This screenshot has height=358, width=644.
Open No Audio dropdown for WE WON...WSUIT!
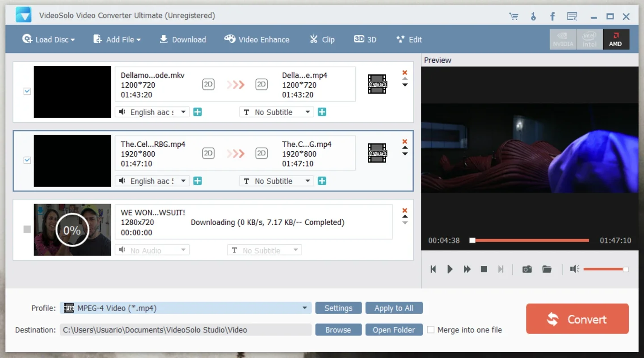pyautogui.click(x=152, y=250)
